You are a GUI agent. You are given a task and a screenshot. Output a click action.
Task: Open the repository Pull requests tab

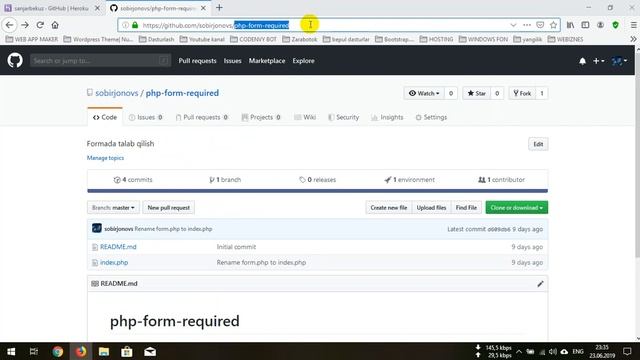point(202,117)
